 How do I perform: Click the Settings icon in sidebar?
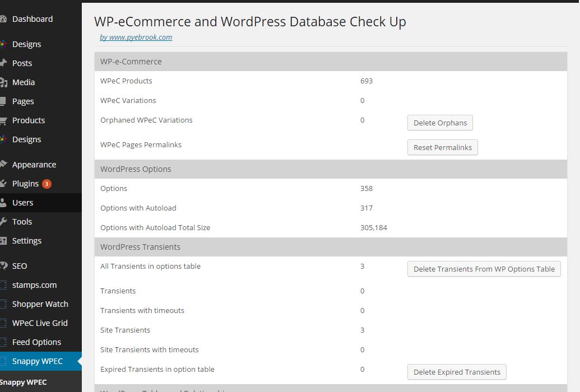[3, 241]
